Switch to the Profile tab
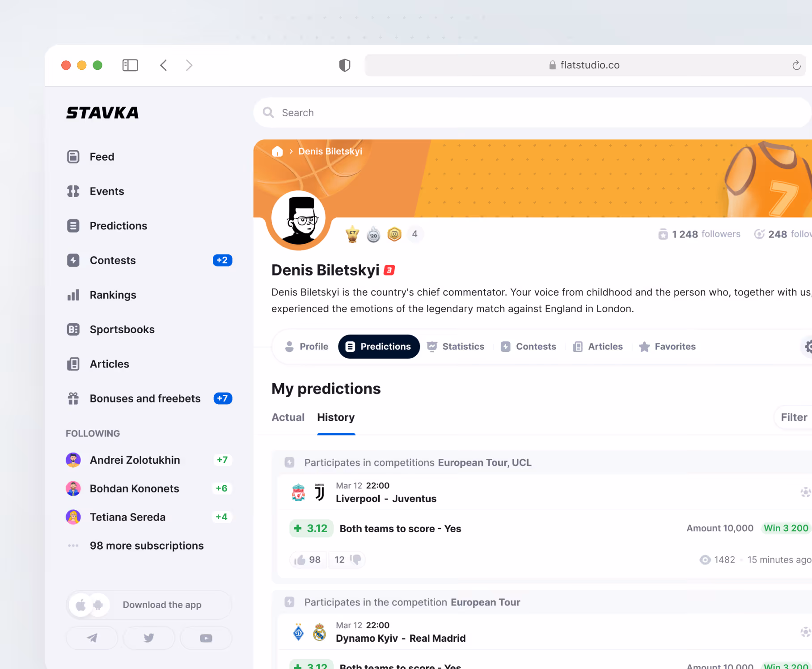Image resolution: width=812 pixels, height=669 pixels. click(x=307, y=347)
